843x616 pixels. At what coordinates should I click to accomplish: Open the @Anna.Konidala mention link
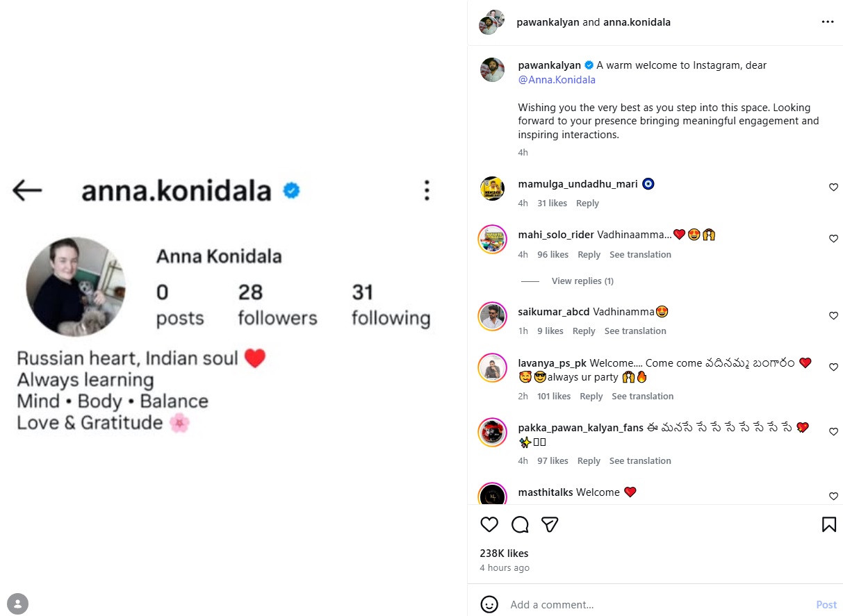click(557, 80)
